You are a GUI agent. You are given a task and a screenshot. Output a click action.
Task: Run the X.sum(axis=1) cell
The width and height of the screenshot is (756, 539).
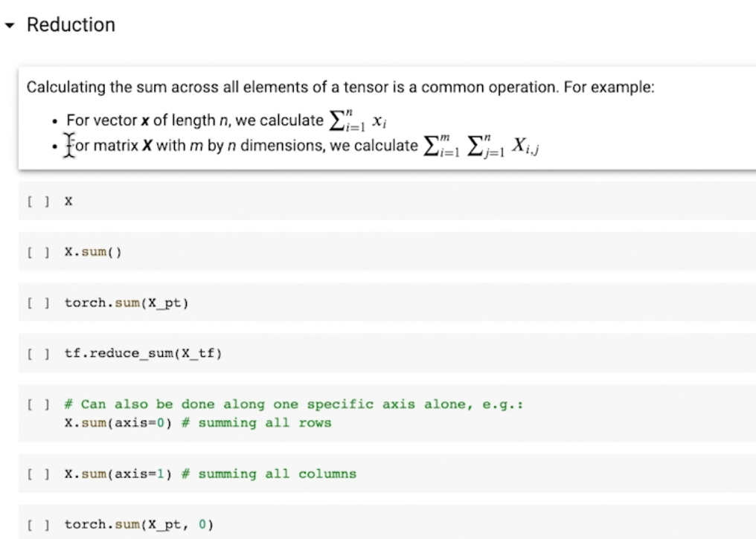(x=35, y=474)
